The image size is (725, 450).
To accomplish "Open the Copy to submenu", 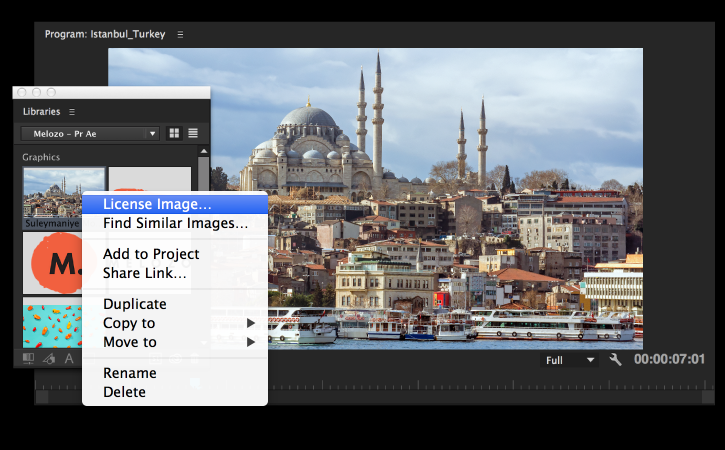I will pyautogui.click(x=175, y=323).
